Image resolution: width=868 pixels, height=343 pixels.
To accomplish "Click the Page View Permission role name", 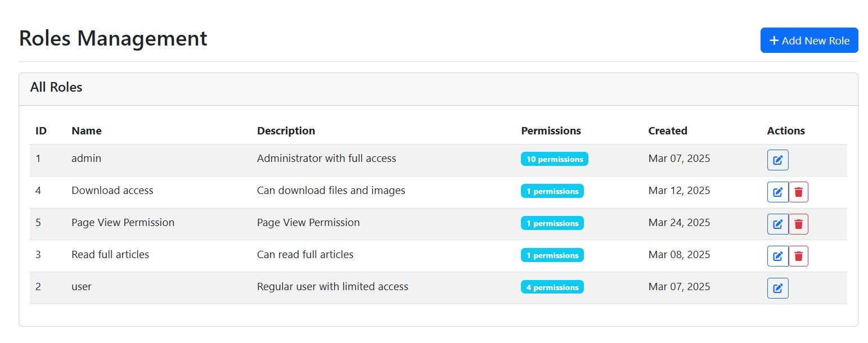I will 123,223.
